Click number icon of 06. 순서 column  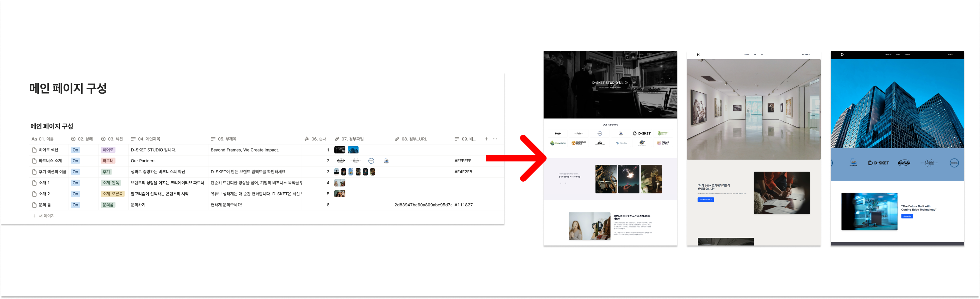tap(307, 139)
